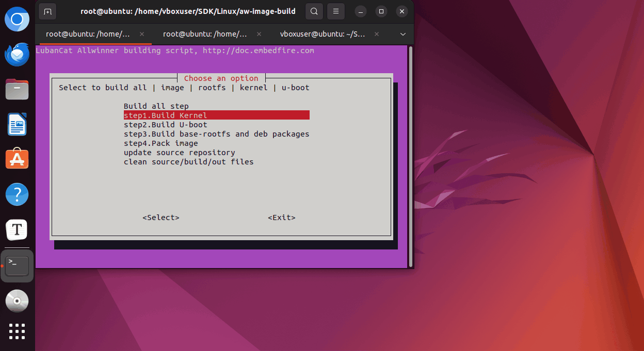
Task: Open the Help question mark icon
Action: point(17,194)
